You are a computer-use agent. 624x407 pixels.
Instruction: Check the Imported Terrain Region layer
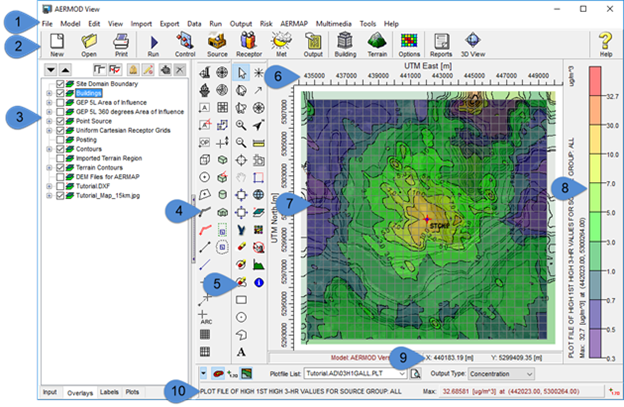click(x=60, y=158)
